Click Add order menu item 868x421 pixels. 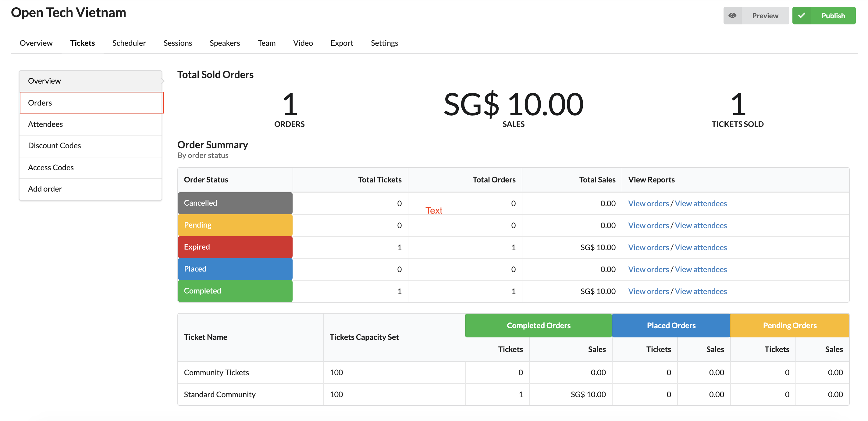pos(45,188)
